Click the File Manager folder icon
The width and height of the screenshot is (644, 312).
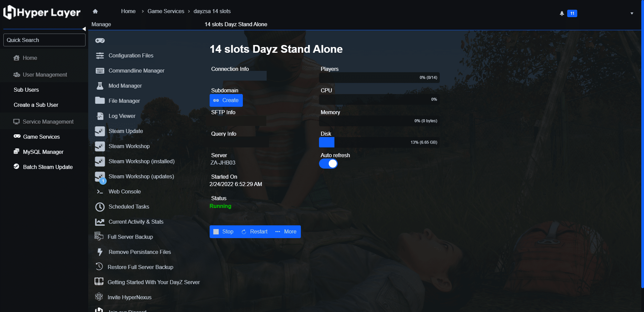pos(100,101)
